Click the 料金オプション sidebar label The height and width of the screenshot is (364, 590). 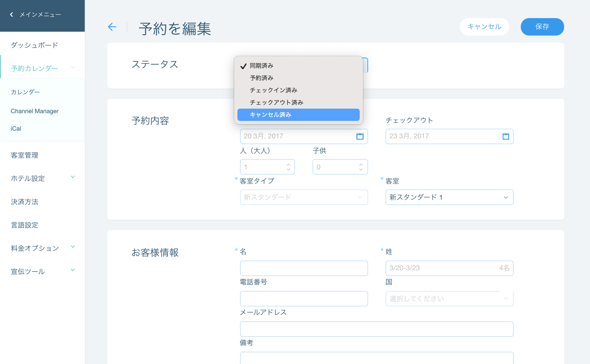pyautogui.click(x=35, y=248)
